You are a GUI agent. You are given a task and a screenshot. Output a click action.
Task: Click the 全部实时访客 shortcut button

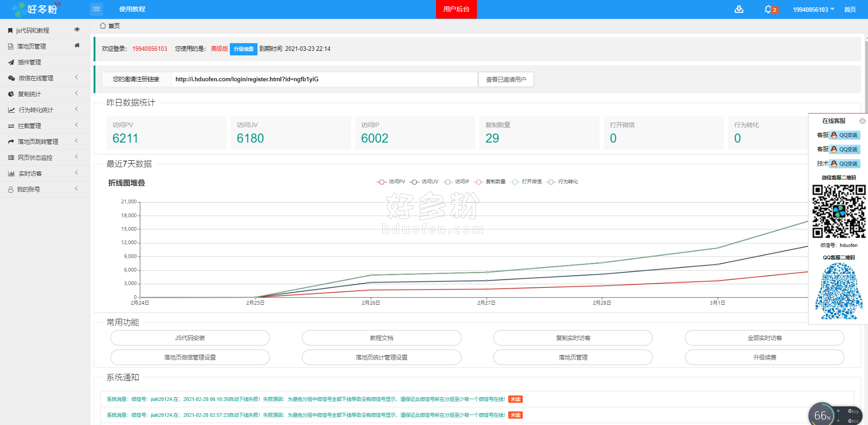[x=764, y=338]
